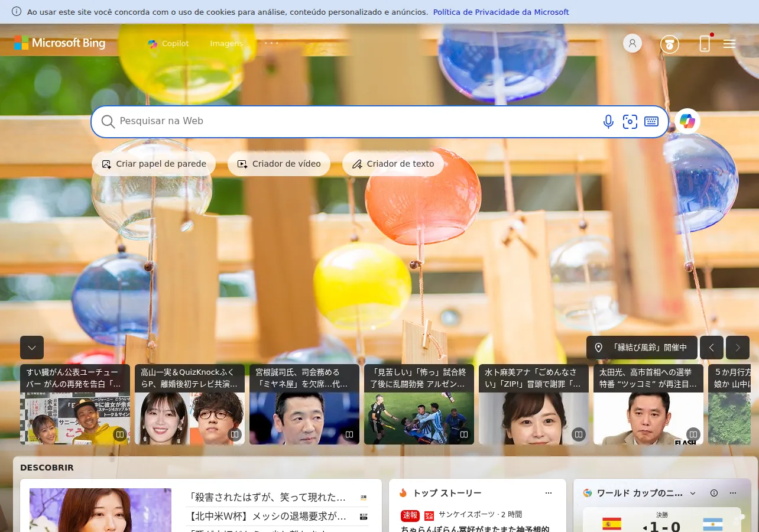Open visual search camera icon
The height and width of the screenshot is (532, 759).
(x=630, y=121)
